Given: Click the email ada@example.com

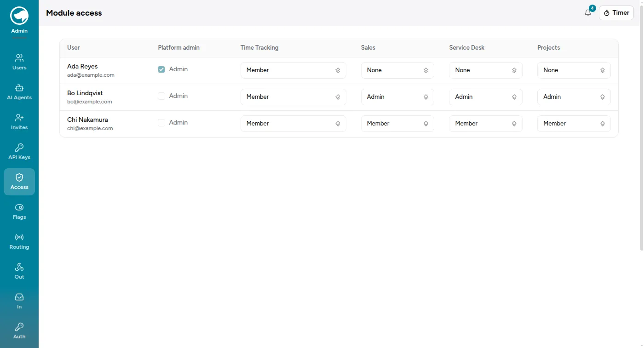Looking at the screenshot, I should coord(91,75).
